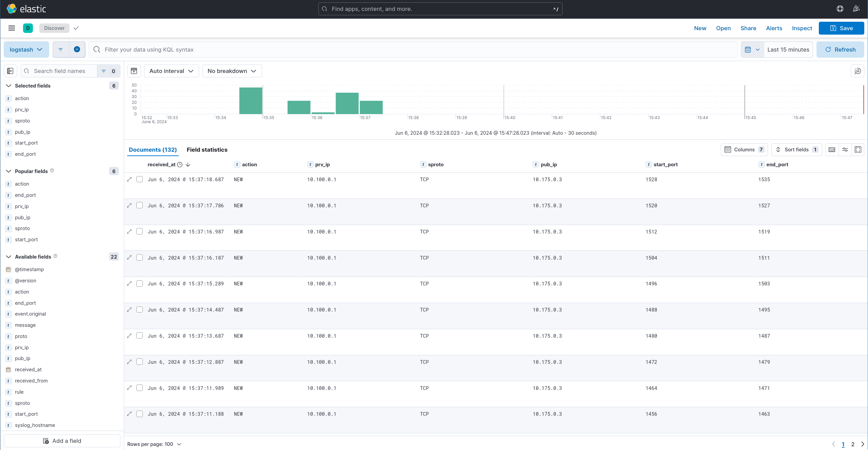
Task: Select row checkbox for 15:37:16.987
Action: click(x=139, y=231)
